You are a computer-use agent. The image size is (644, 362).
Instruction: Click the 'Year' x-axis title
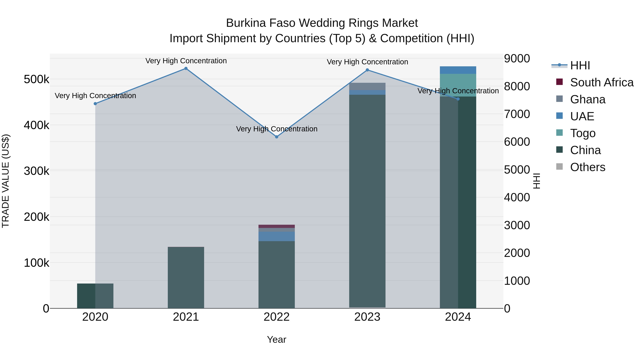coord(277,340)
